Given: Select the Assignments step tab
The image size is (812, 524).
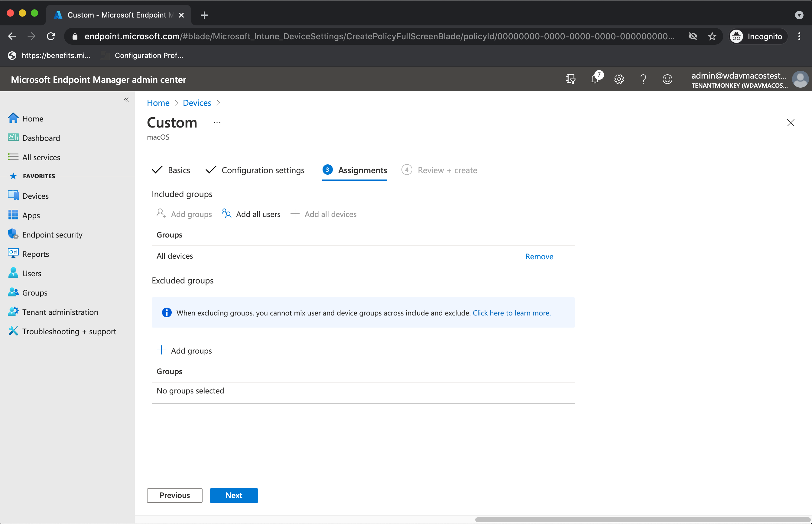Looking at the screenshot, I should 355,170.
